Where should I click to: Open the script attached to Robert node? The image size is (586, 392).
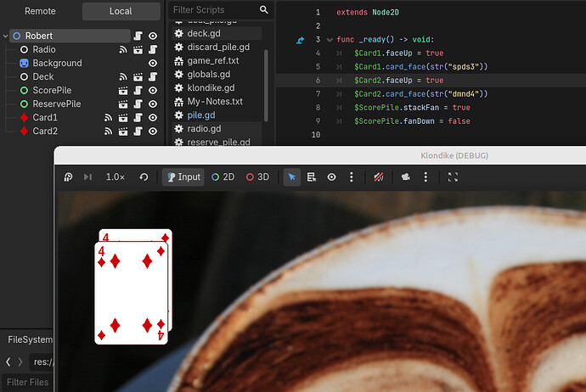tap(138, 36)
